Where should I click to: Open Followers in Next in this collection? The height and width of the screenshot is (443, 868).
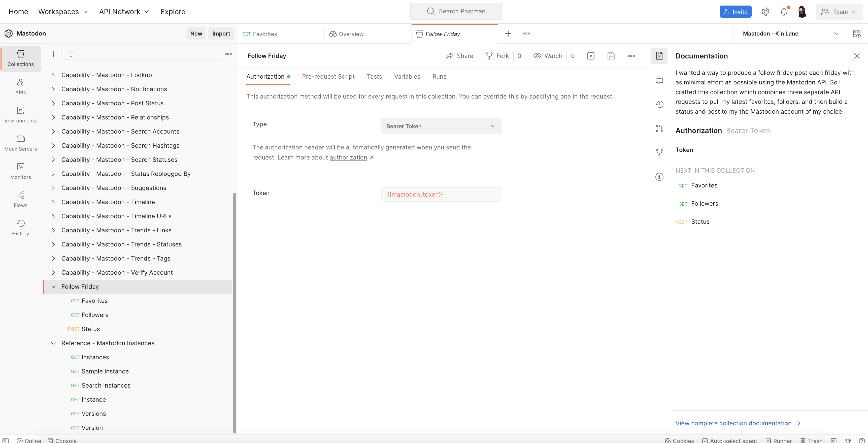(x=705, y=204)
